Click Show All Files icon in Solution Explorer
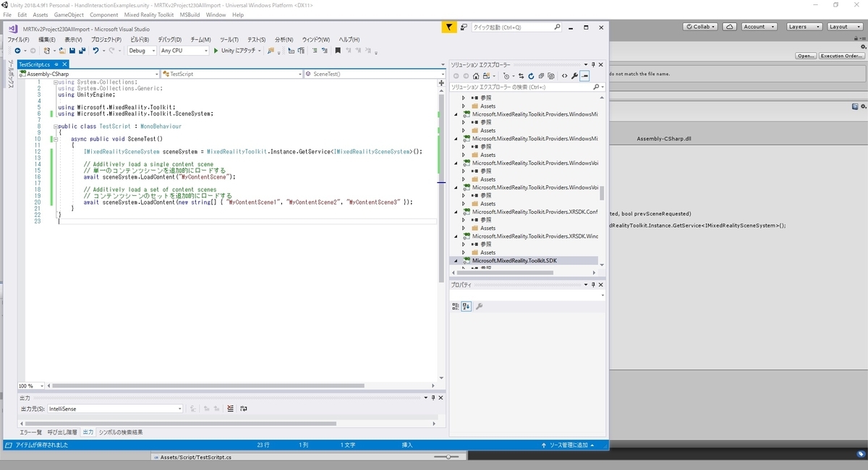This screenshot has height=470, width=868. coord(553,76)
